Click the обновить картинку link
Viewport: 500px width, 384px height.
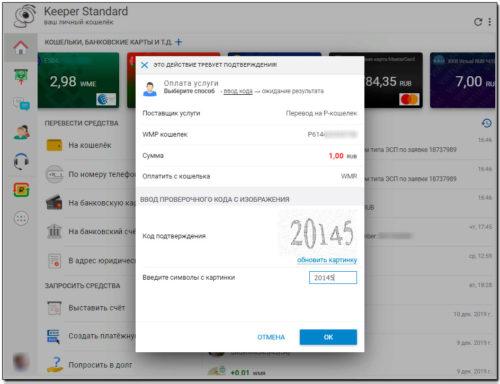(x=327, y=260)
